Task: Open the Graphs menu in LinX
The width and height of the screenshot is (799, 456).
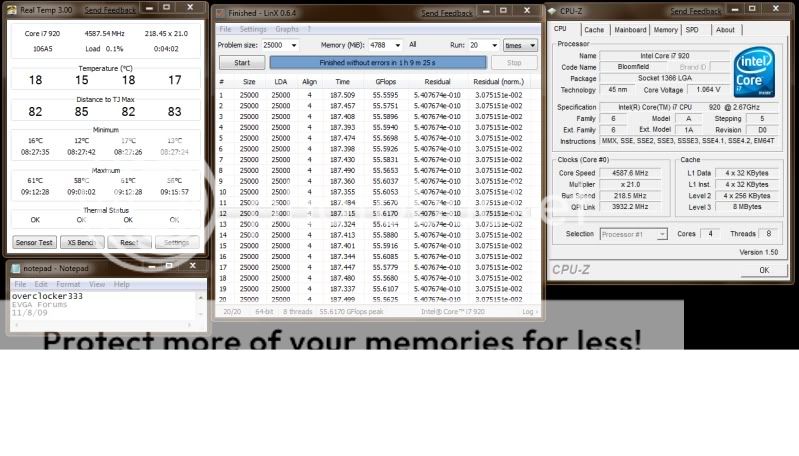Action: point(287,29)
